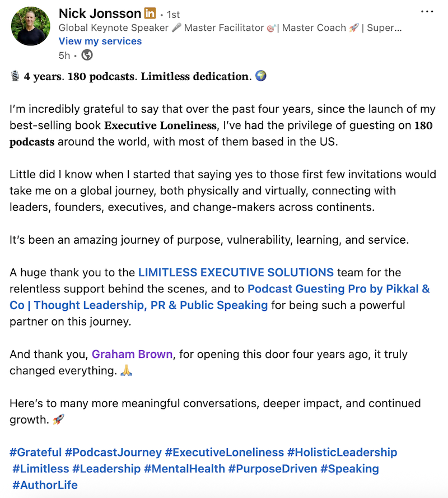Open the #Limitless hashtag
This screenshot has width=448, height=498.
40,469
